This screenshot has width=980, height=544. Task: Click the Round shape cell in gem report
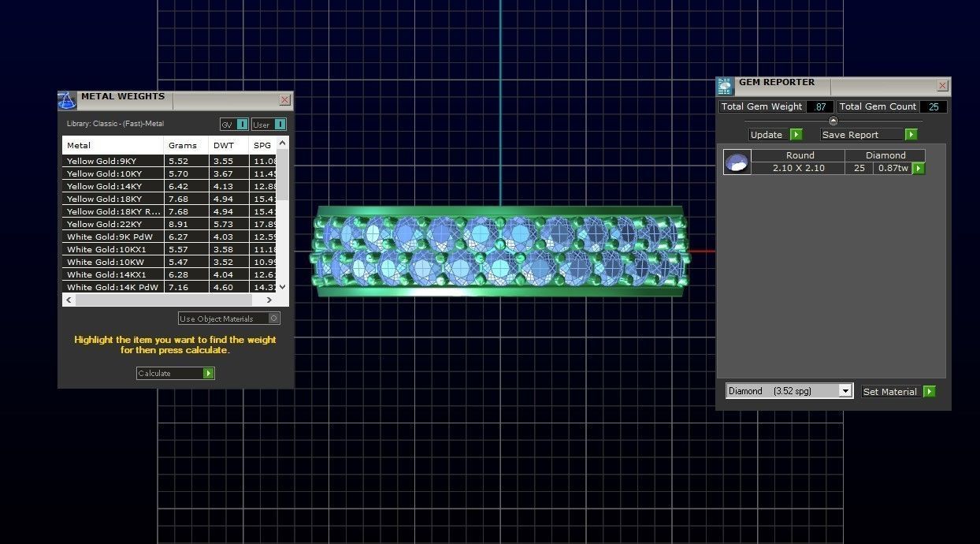coord(800,155)
